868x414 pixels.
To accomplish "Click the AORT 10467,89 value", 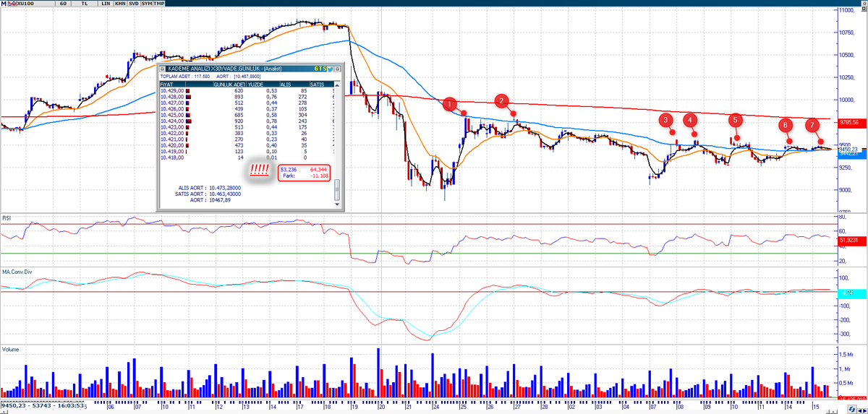I will click(220, 200).
